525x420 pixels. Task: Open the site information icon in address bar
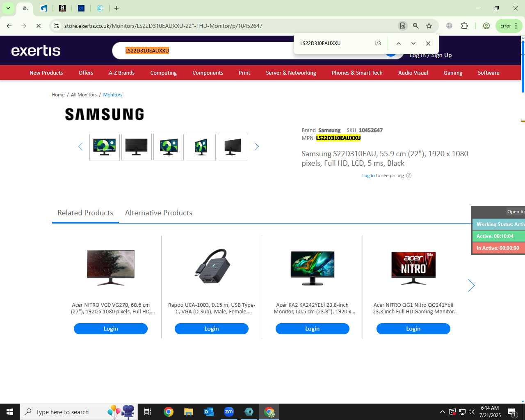click(x=56, y=26)
